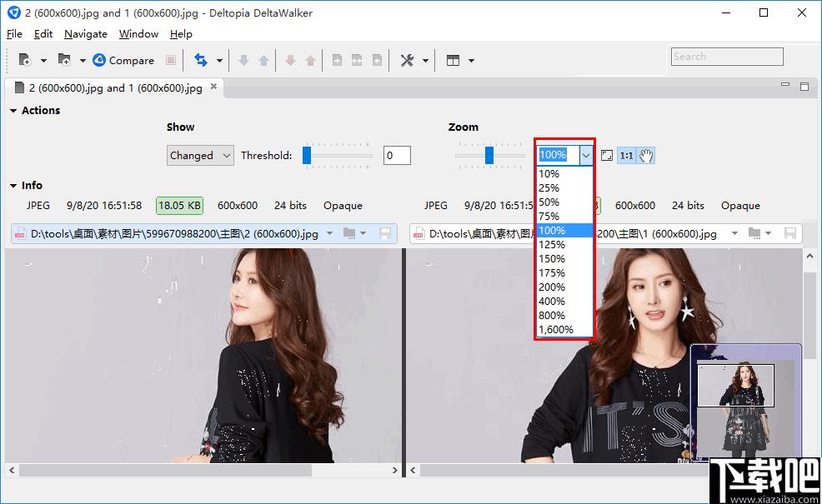Collapse the Actions section
This screenshot has height=504, width=822.
(13, 111)
